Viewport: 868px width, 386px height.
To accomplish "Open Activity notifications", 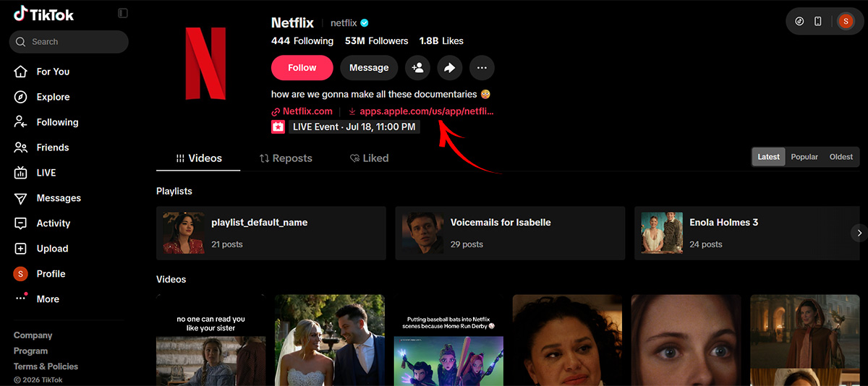I will 54,223.
